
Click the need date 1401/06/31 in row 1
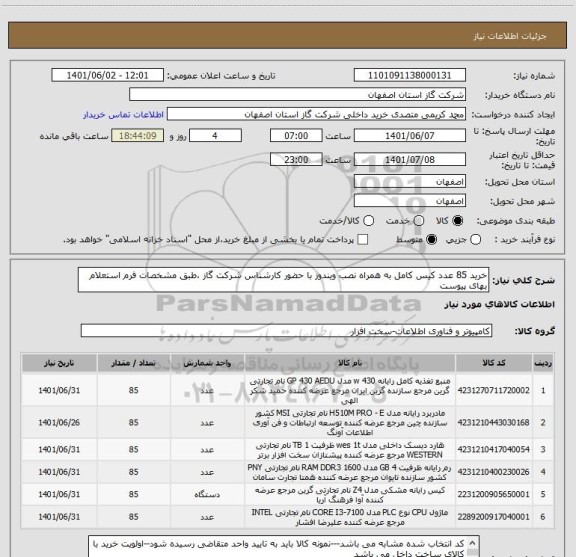click(x=59, y=390)
